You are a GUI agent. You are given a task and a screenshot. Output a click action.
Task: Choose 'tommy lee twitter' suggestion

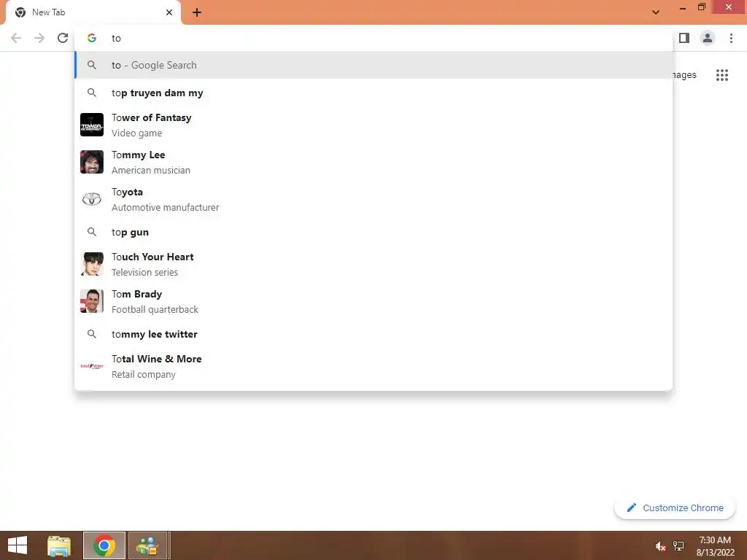coord(373,334)
